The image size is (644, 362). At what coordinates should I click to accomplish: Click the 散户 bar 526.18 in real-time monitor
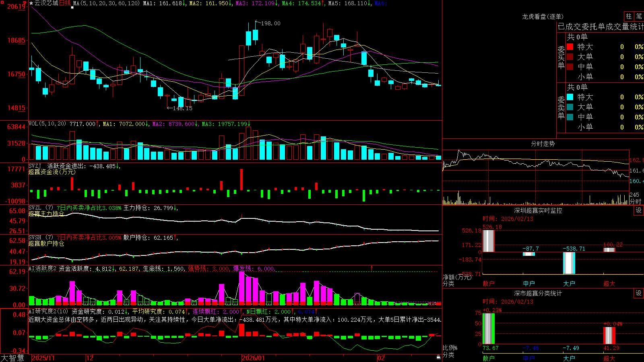point(488,241)
